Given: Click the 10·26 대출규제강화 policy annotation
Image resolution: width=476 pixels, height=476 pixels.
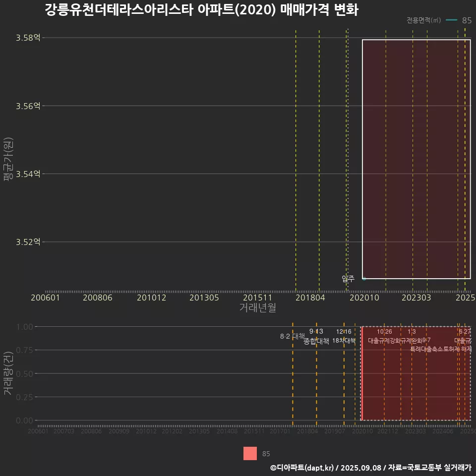Looking at the screenshot, I should [x=384, y=336].
